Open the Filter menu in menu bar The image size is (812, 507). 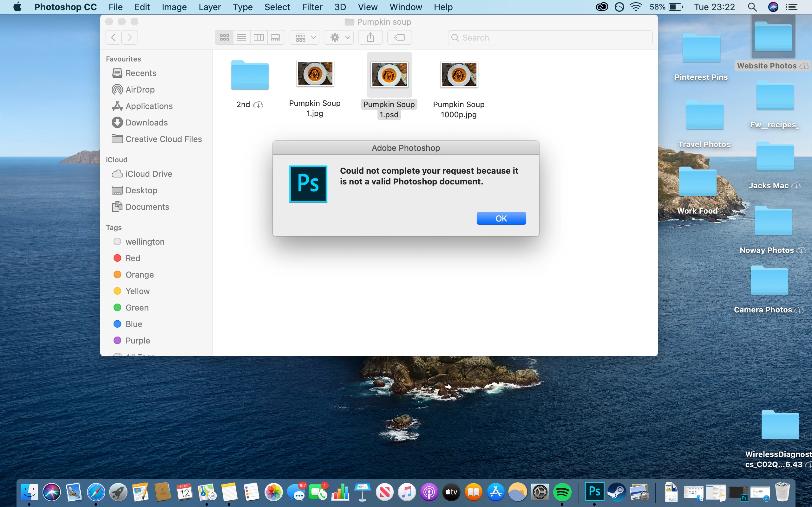[x=312, y=7]
